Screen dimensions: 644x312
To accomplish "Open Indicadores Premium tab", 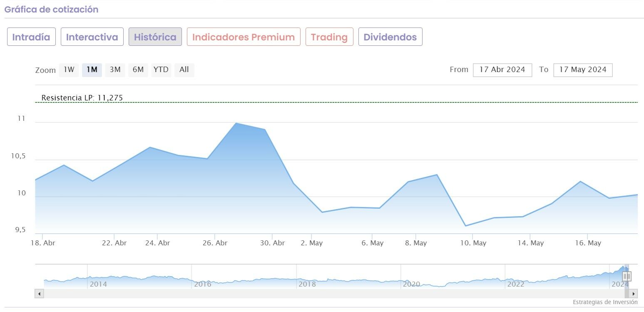I will tap(244, 37).
